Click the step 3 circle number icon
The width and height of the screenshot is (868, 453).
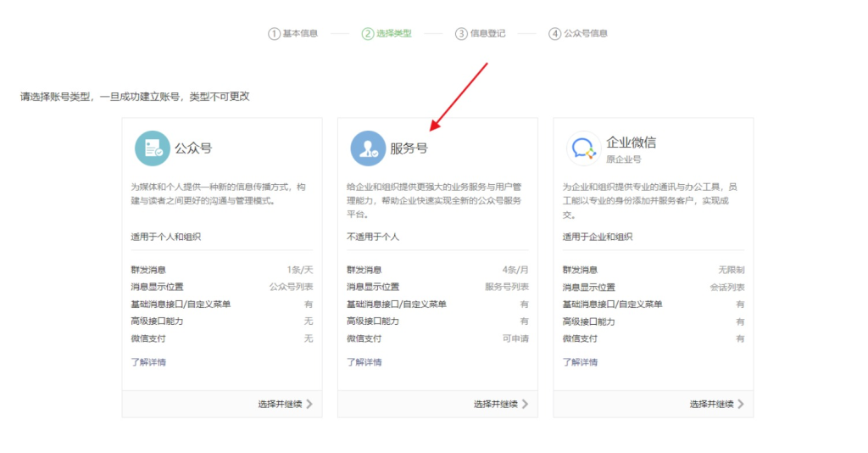[461, 34]
